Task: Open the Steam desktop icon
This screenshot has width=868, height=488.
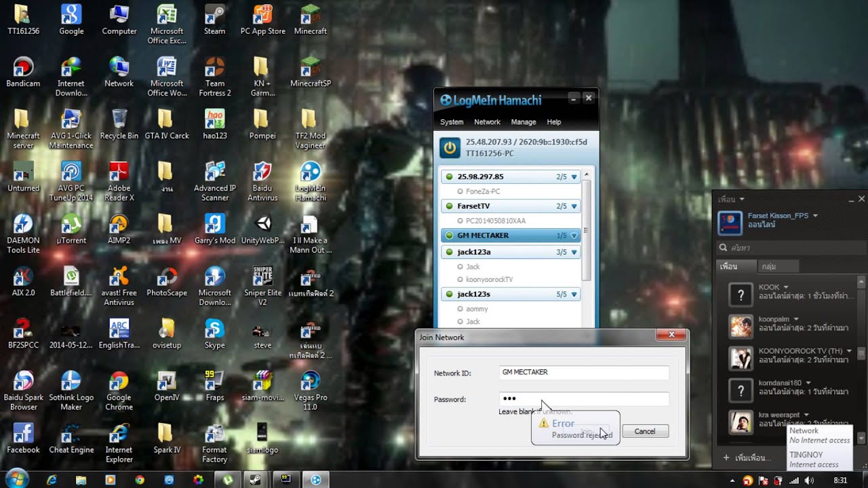Action: [x=214, y=20]
